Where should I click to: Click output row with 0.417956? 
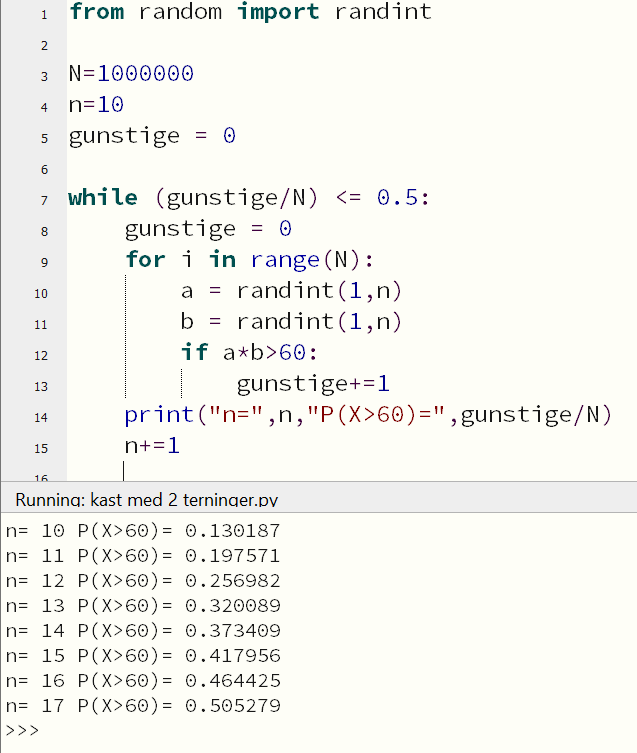(x=143, y=656)
